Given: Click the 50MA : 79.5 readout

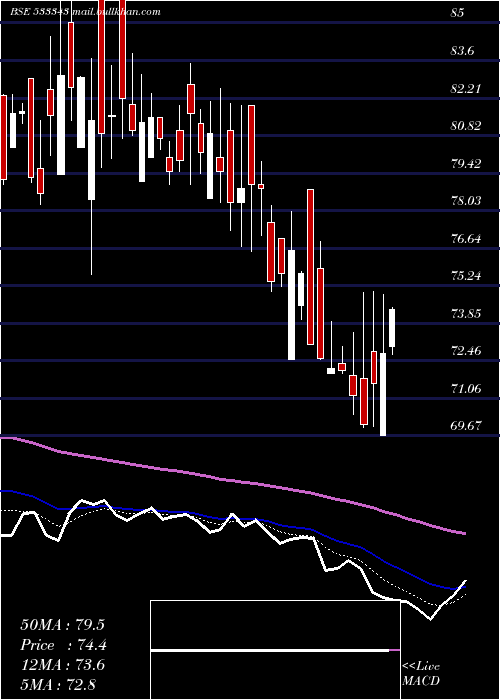Looking at the screenshot, I should (x=62, y=625).
